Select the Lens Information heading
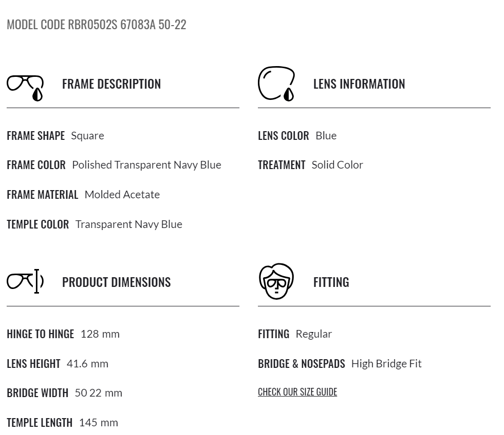The image size is (504, 435). [359, 84]
